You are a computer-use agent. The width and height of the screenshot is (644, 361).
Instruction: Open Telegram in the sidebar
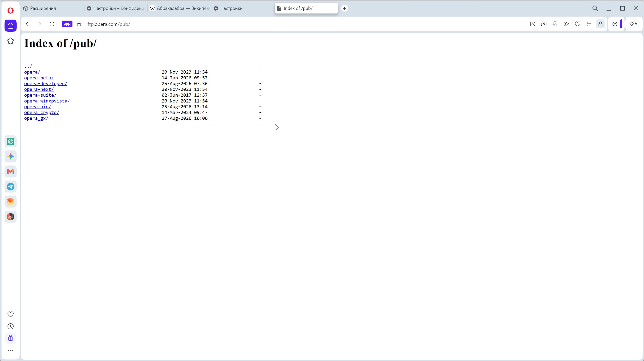pos(11,187)
